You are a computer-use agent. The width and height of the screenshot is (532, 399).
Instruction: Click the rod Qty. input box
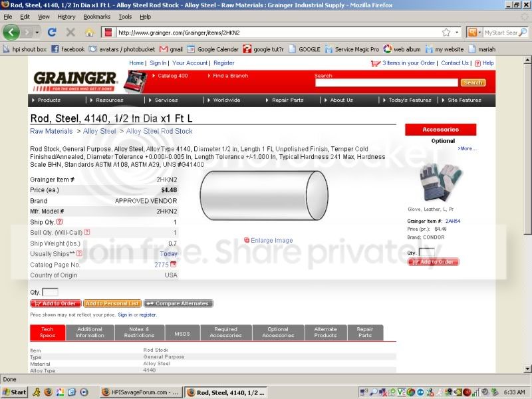50,292
